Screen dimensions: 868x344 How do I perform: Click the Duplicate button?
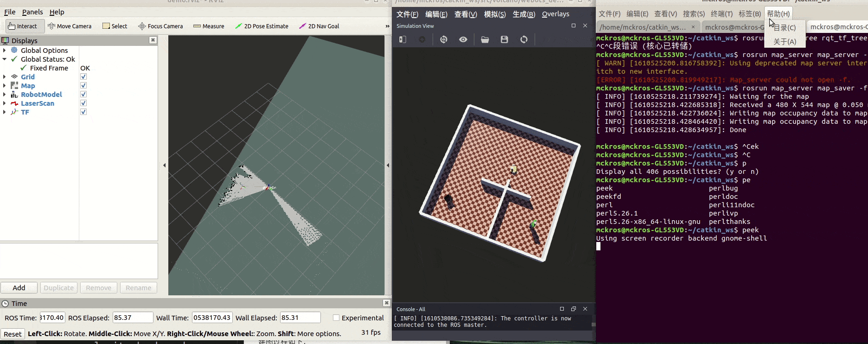pyautogui.click(x=59, y=287)
